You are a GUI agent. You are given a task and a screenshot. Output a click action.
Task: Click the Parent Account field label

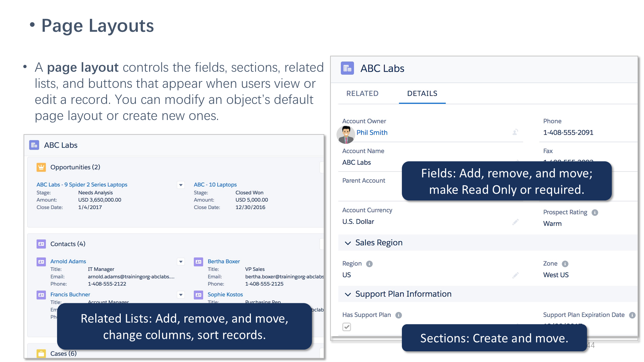tap(364, 181)
